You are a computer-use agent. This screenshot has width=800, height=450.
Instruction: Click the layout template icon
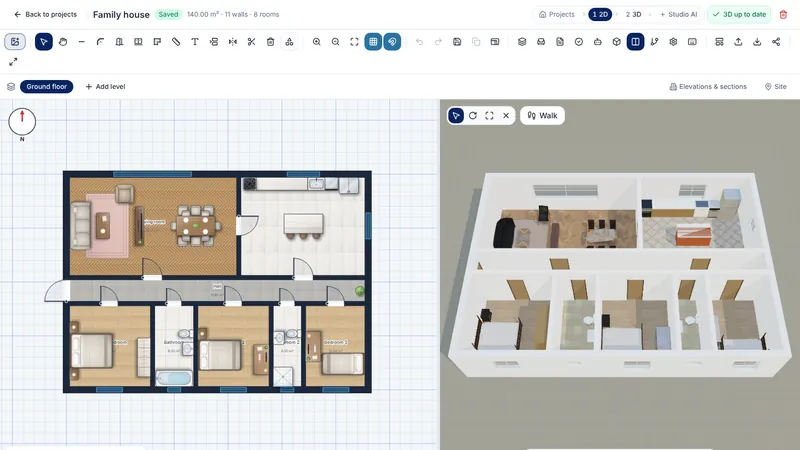[495, 42]
